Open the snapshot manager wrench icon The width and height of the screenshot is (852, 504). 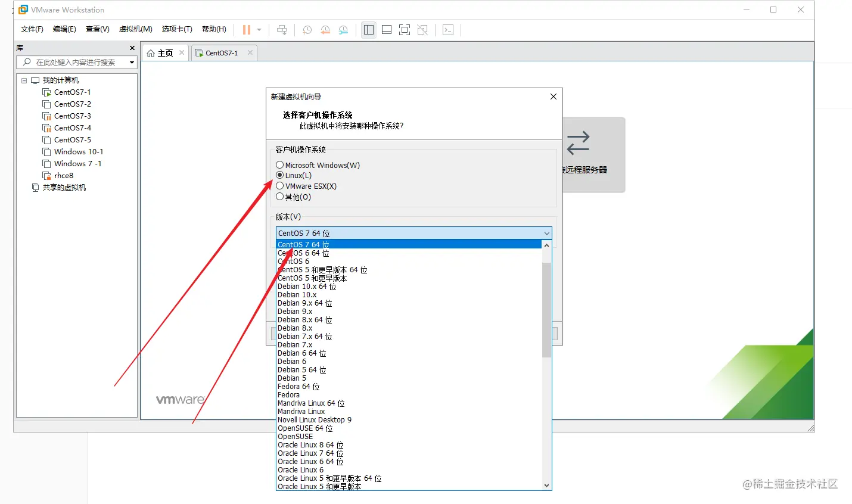click(x=343, y=30)
